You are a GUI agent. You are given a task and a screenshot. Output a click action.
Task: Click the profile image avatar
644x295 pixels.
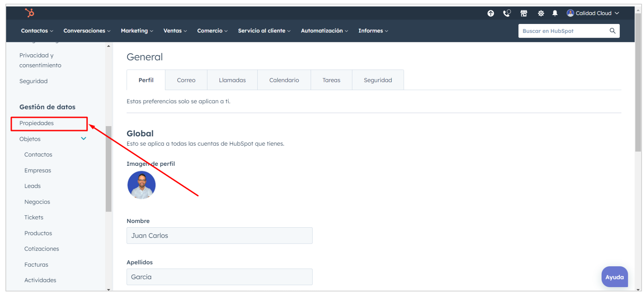(x=141, y=185)
